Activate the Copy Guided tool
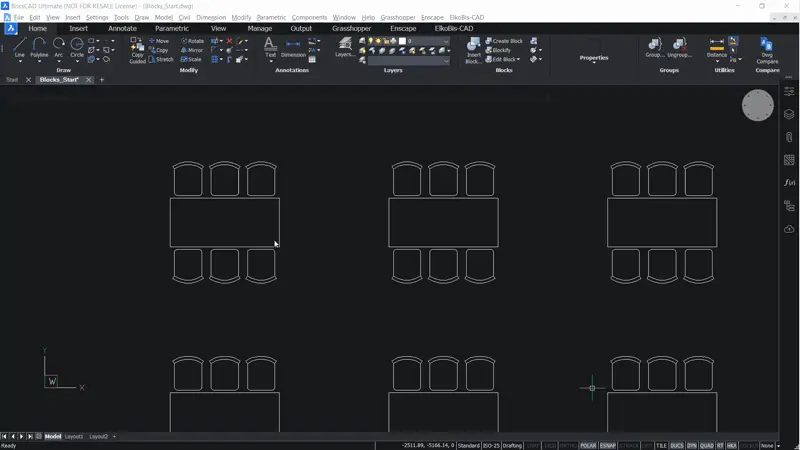Viewport: 800px width, 450px height. pos(137,51)
